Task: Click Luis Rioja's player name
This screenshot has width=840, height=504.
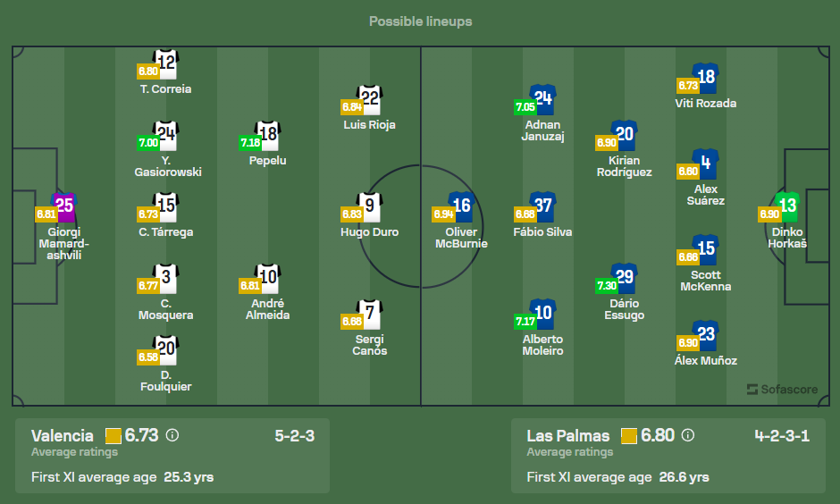Action: [369, 125]
